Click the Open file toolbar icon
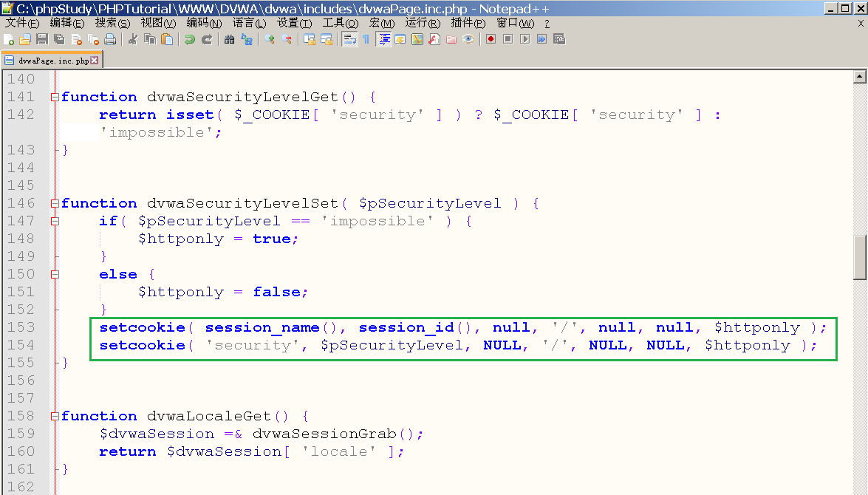This screenshot has width=868, height=495. pyautogui.click(x=25, y=39)
